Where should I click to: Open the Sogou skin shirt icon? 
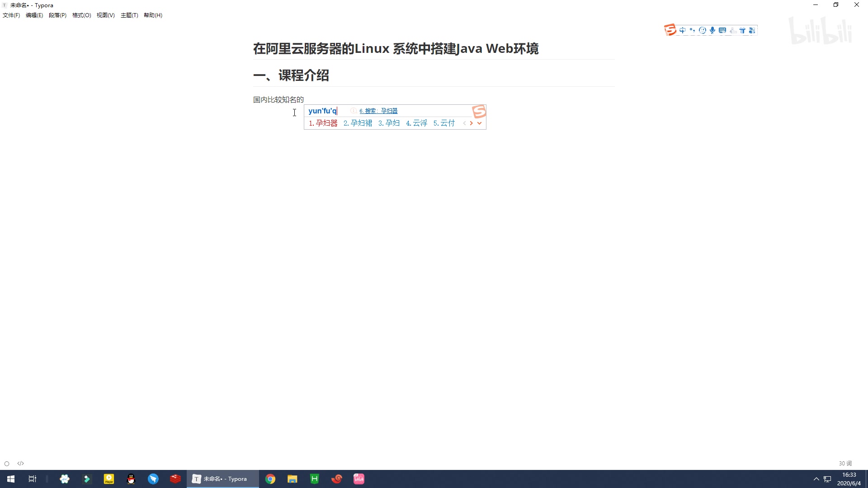click(742, 30)
